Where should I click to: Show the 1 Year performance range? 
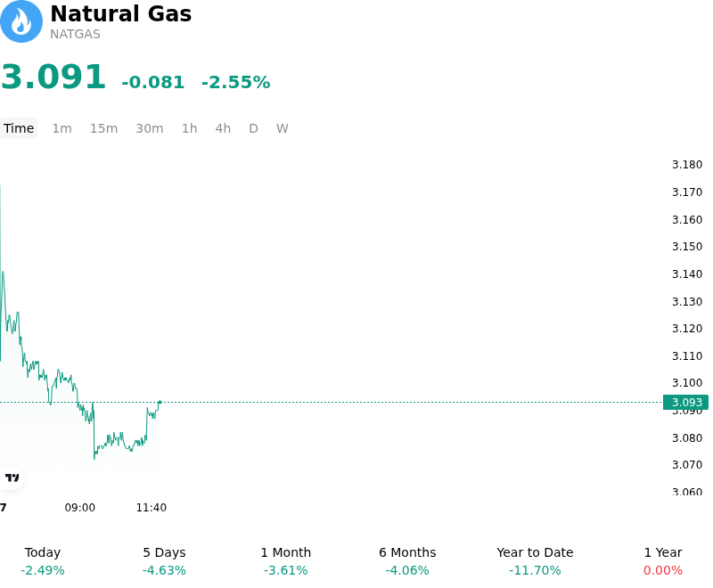(x=663, y=561)
